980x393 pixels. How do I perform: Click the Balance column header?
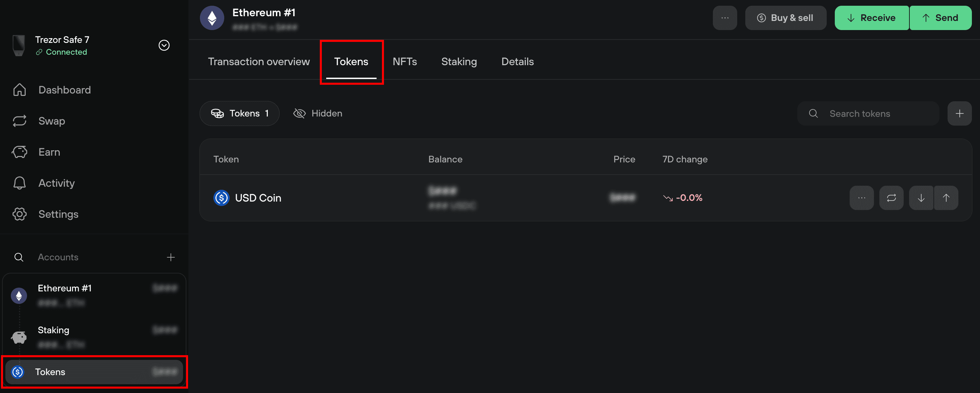(445, 159)
